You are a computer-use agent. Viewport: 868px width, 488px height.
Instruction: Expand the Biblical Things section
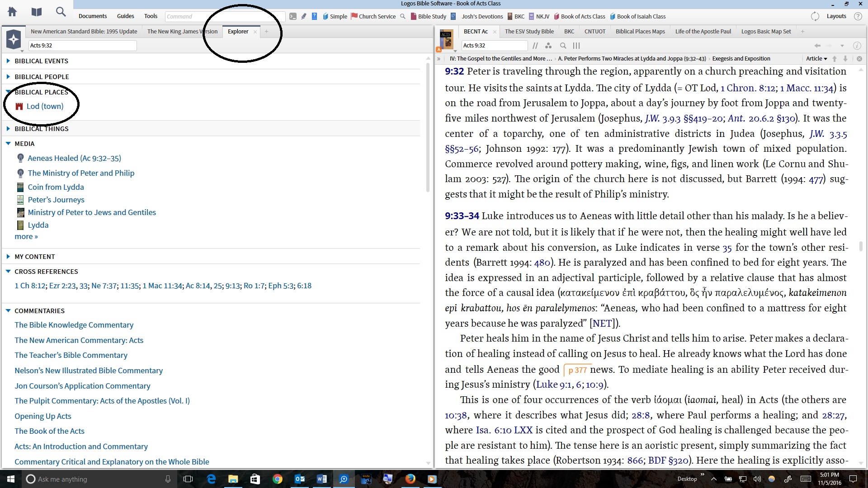(8, 128)
